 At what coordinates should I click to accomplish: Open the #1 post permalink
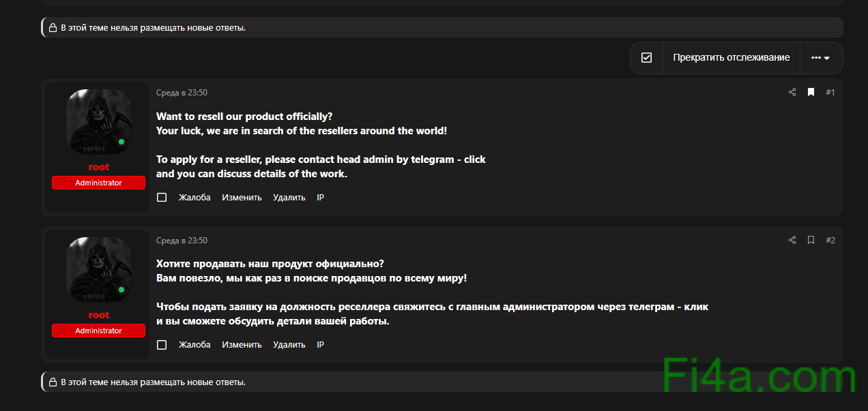pyautogui.click(x=830, y=93)
